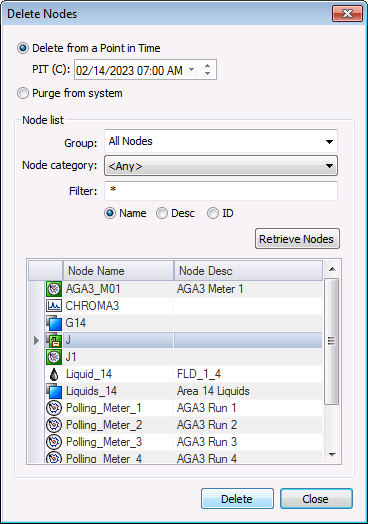Sort by the Node Name column header
This screenshot has width=368, height=524.
118,271
